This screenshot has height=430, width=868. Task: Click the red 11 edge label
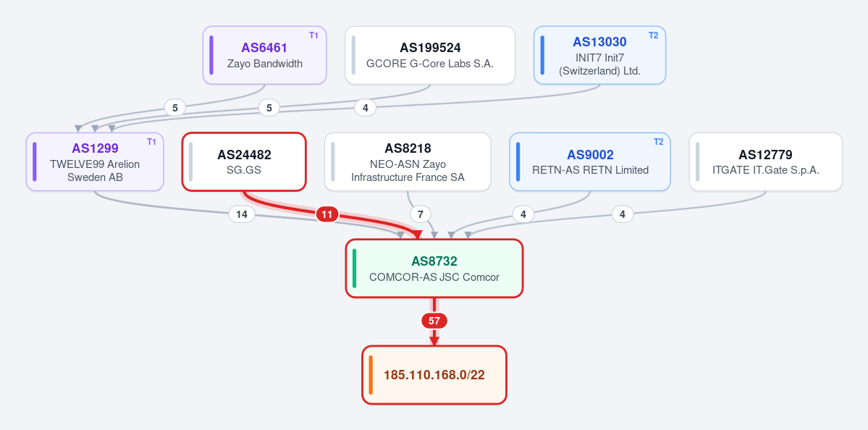click(x=327, y=214)
